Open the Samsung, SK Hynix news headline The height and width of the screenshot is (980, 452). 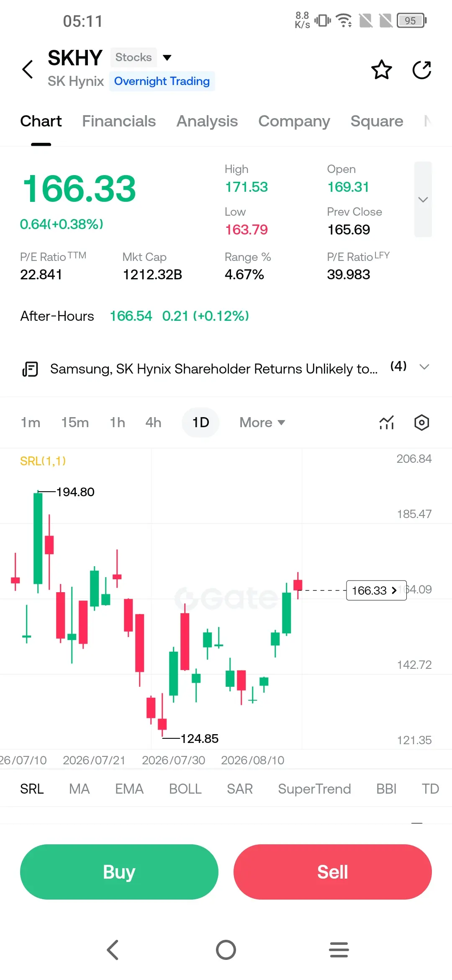coord(213,369)
